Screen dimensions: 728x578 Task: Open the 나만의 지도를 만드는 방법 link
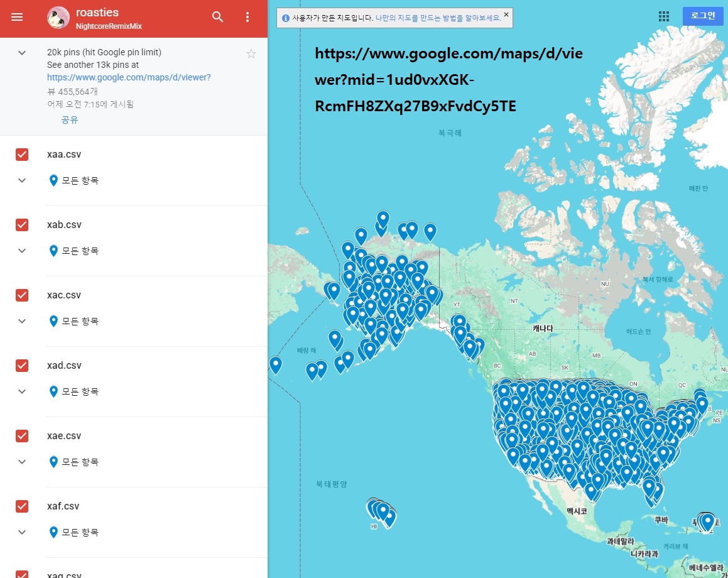[x=437, y=18]
